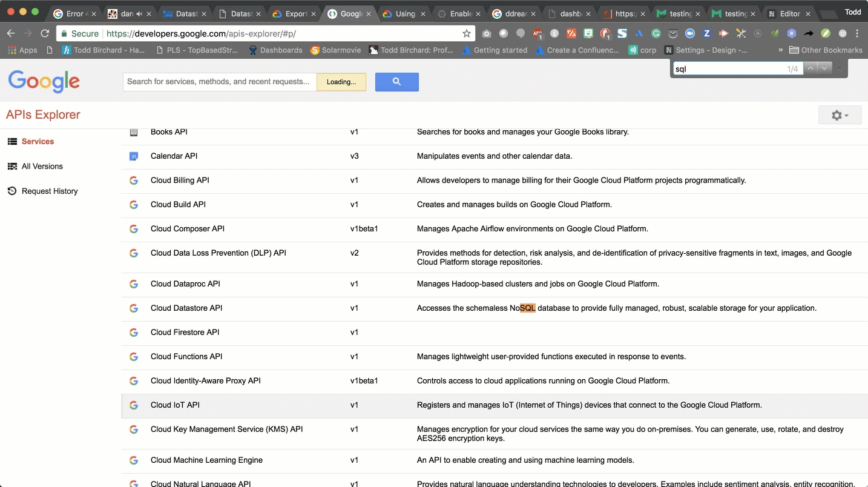Click the Services list icon
The width and height of the screenshot is (868, 487).
[x=12, y=141]
